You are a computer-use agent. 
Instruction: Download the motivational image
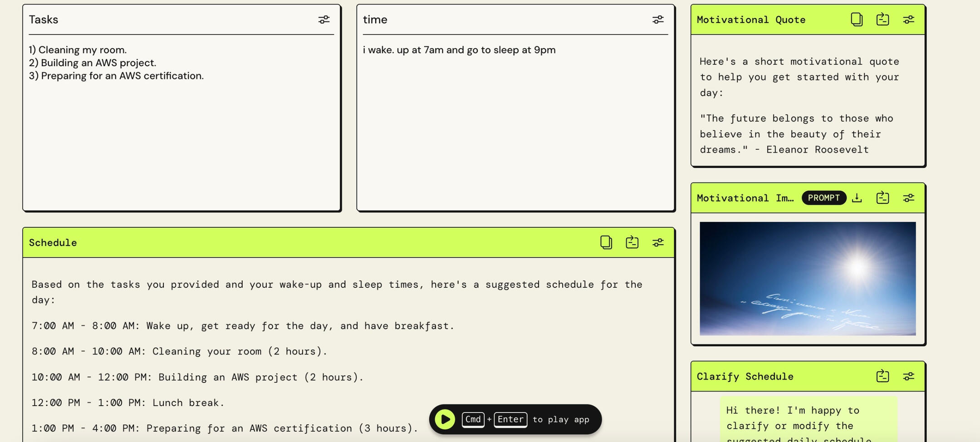[x=857, y=198]
